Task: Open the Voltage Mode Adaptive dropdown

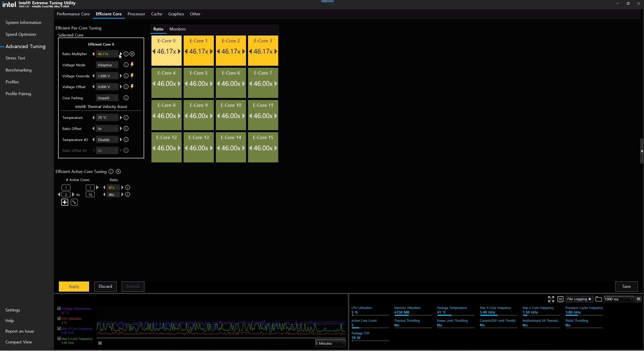Action: [x=107, y=65]
